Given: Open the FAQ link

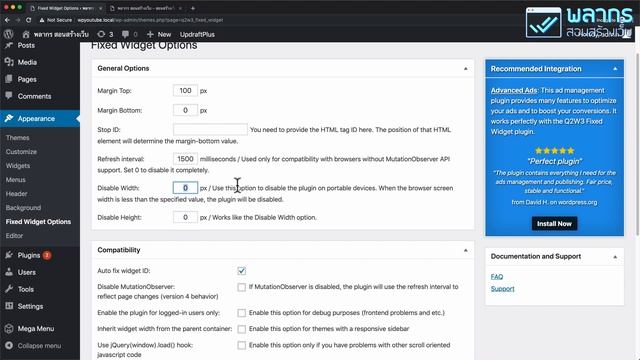Looking at the screenshot, I should click(497, 277).
